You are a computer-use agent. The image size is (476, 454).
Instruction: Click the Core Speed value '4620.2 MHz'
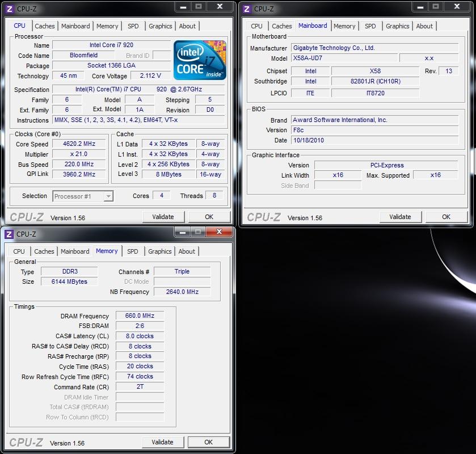[79, 144]
